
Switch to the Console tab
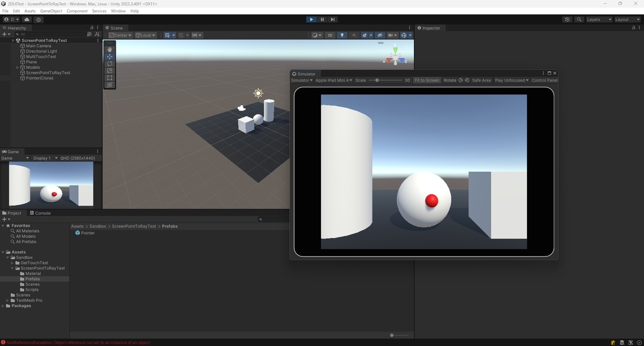pyautogui.click(x=41, y=213)
